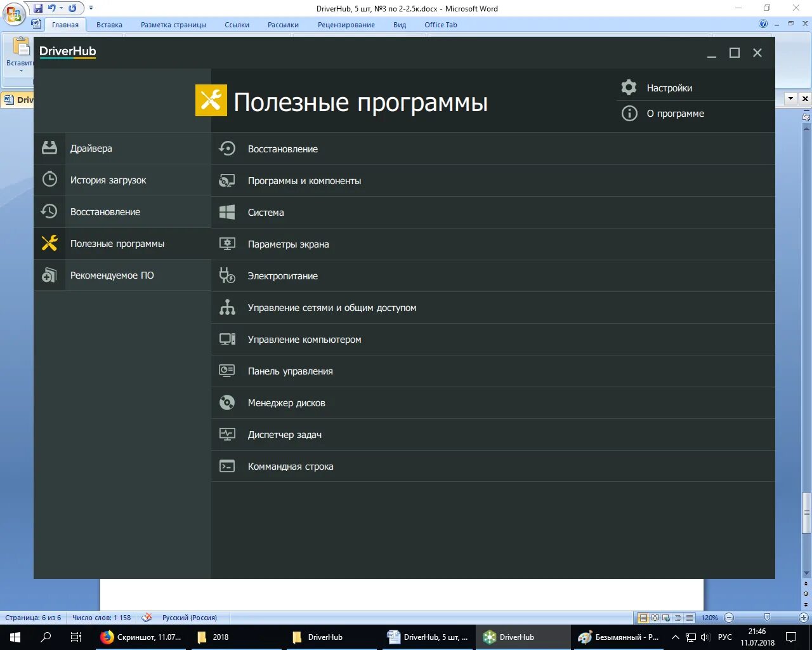Select Полезные программы in sidebar
The height and width of the screenshot is (650, 812).
coord(122,243)
